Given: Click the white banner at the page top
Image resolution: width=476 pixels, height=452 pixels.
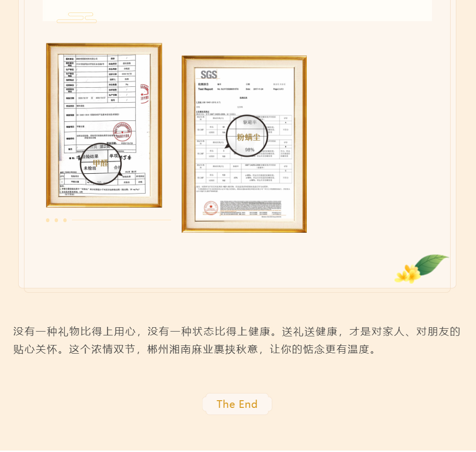Looking at the screenshot, I should pyautogui.click(x=237, y=10).
